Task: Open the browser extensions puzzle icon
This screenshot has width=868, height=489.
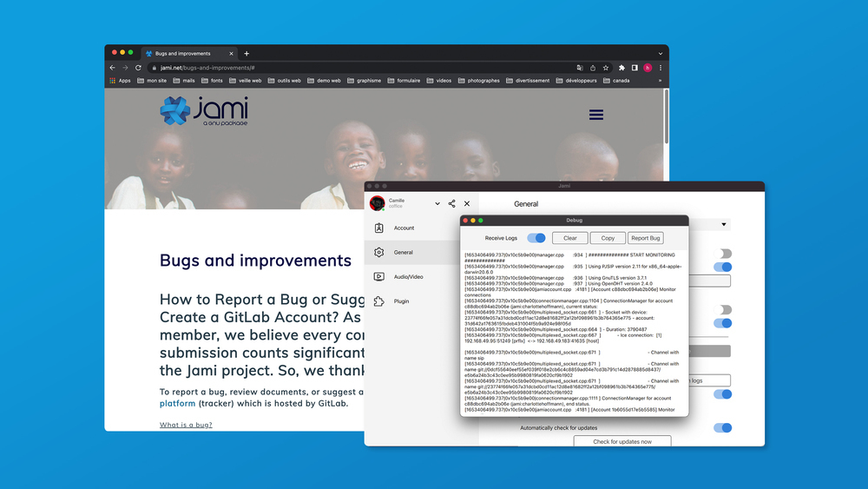Action: (621, 68)
